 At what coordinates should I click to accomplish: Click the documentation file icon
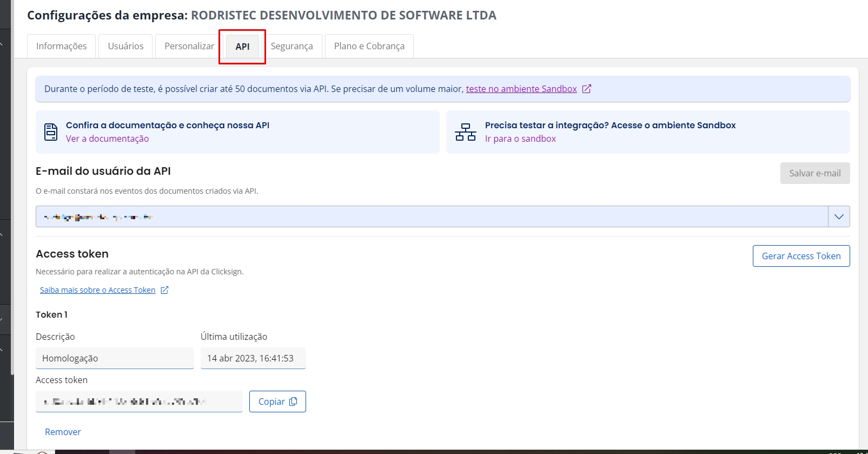pos(51,132)
